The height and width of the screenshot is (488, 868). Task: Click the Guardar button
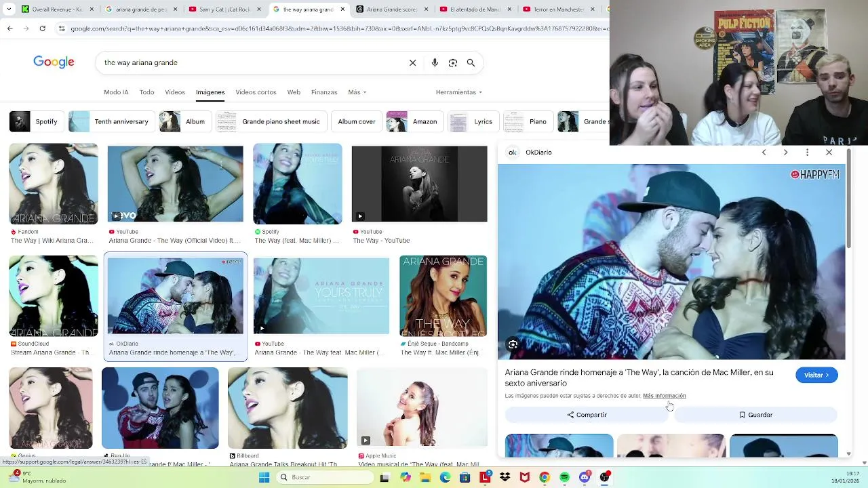pos(755,415)
